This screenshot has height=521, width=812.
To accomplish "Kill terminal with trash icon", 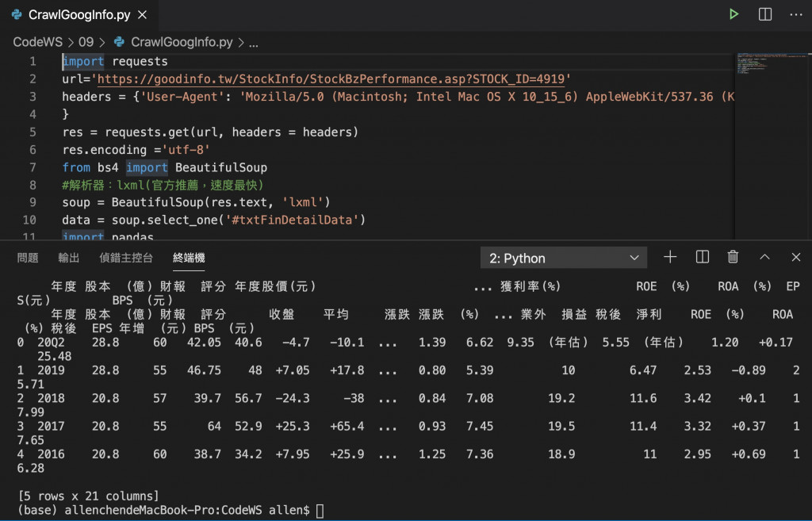I will pos(733,257).
